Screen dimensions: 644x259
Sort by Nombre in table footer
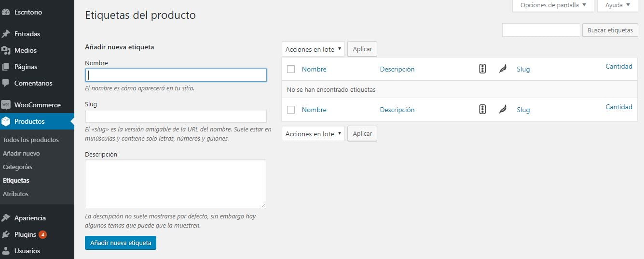point(314,110)
